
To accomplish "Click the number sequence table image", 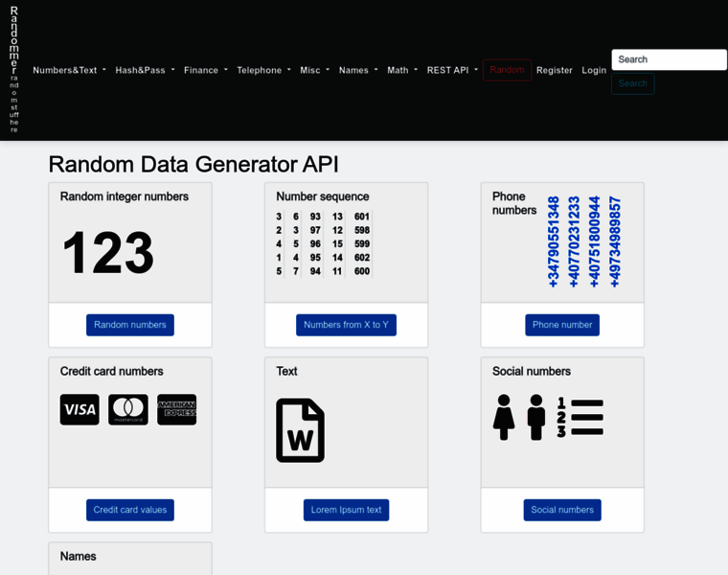I will pyautogui.click(x=324, y=243).
